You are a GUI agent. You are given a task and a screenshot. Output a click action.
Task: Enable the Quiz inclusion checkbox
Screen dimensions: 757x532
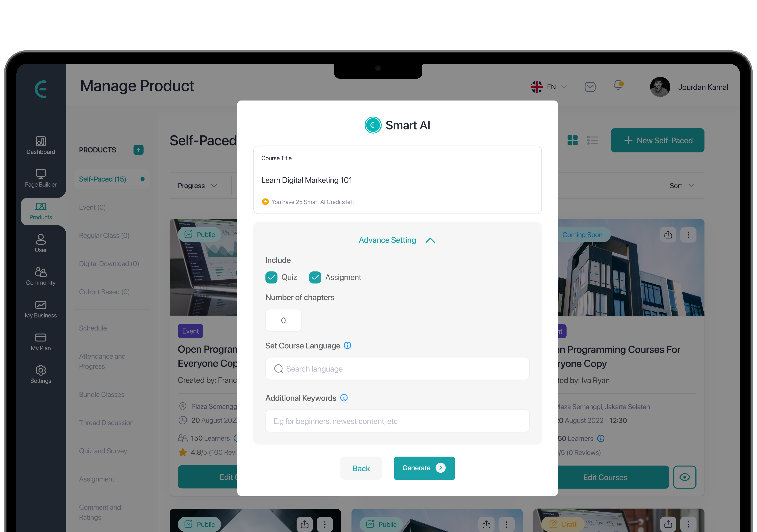click(271, 277)
